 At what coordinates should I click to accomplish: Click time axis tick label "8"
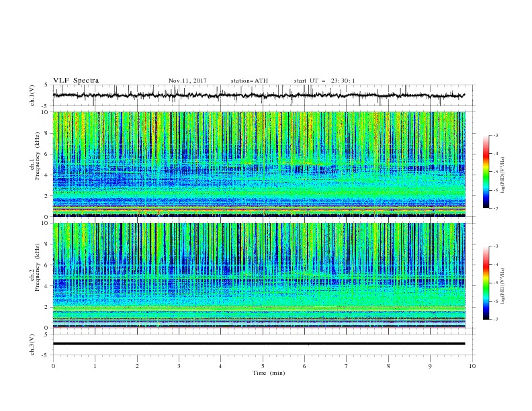click(x=388, y=366)
